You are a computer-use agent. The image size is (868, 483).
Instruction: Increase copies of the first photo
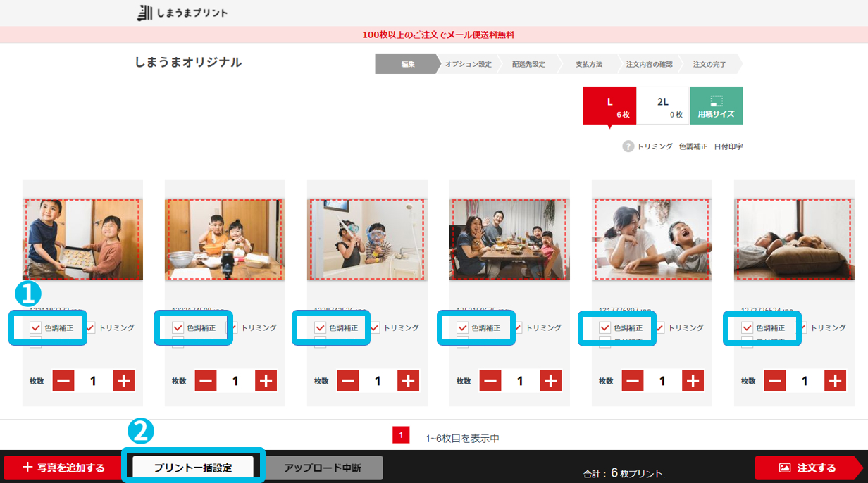[x=123, y=381]
